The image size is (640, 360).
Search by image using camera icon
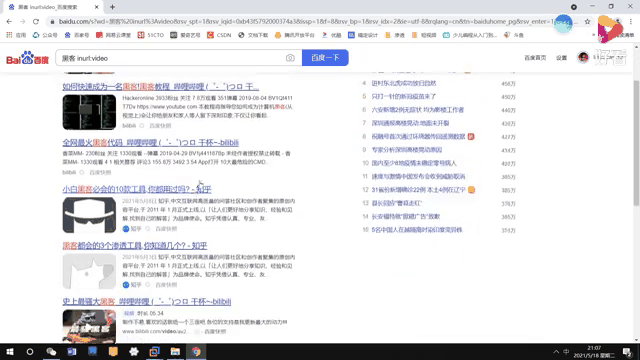(290, 58)
